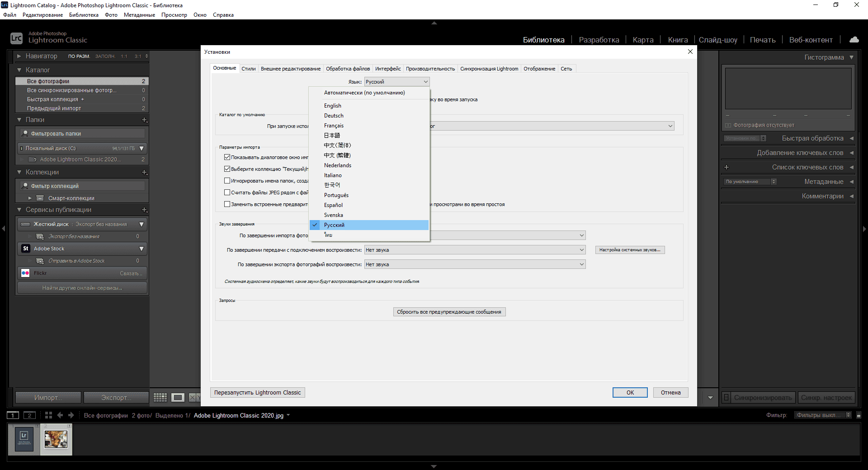Switch to Разработка module
This screenshot has width=868, height=470.
click(599, 40)
